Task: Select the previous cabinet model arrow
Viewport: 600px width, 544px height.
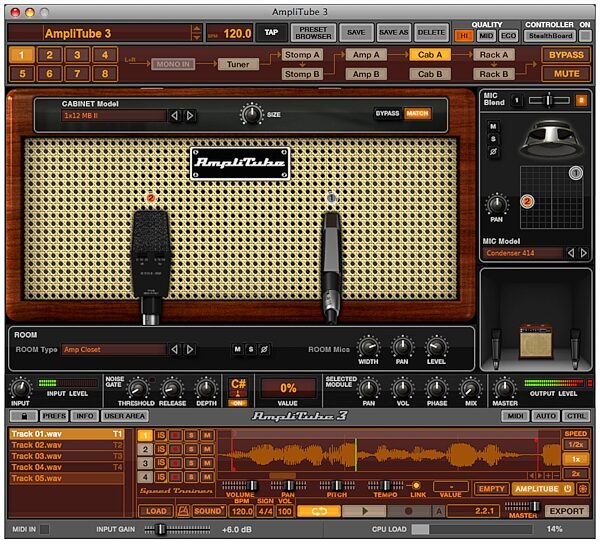Action: [174, 116]
